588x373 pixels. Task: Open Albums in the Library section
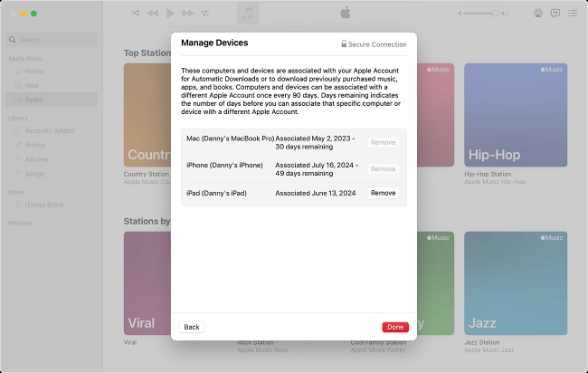tap(52, 159)
